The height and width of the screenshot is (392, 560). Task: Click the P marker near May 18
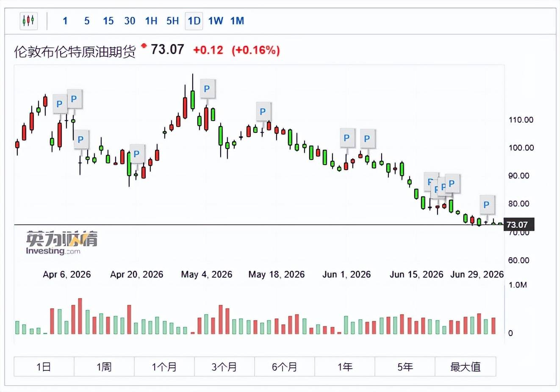click(x=263, y=112)
